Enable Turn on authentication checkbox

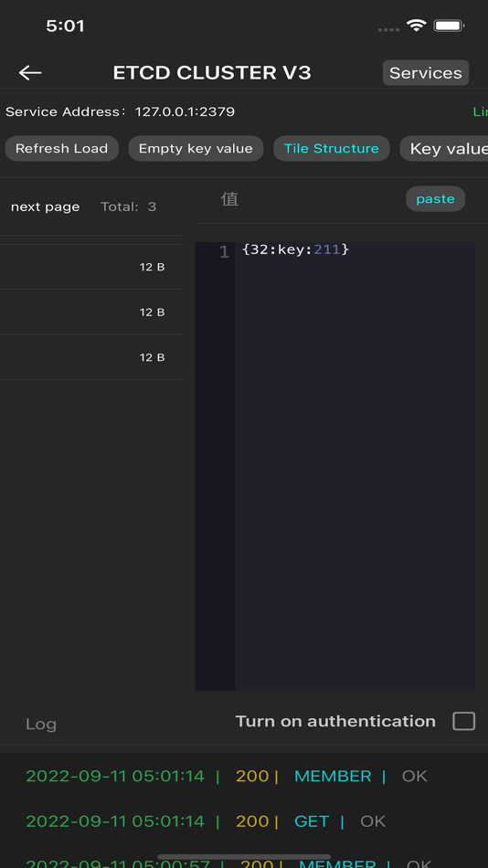[463, 721]
